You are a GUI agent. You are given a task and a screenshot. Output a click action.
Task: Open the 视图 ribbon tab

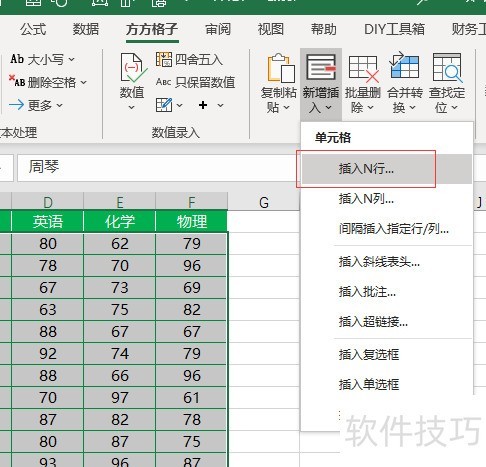[x=271, y=29]
